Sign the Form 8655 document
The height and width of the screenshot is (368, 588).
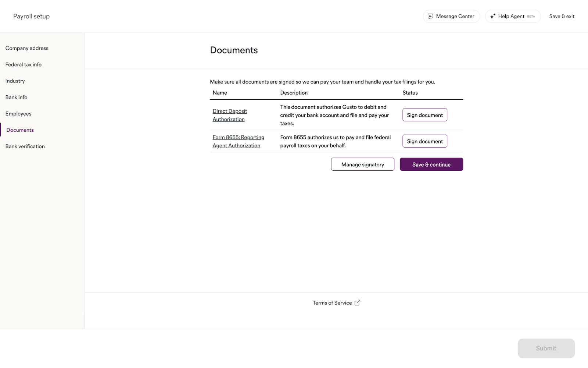pos(424,141)
